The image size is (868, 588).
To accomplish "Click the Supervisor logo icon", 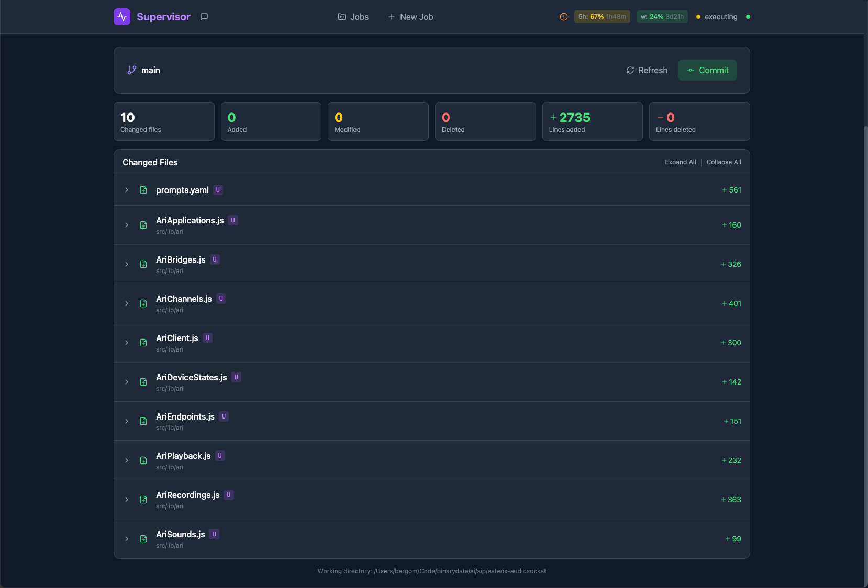I will click(122, 17).
